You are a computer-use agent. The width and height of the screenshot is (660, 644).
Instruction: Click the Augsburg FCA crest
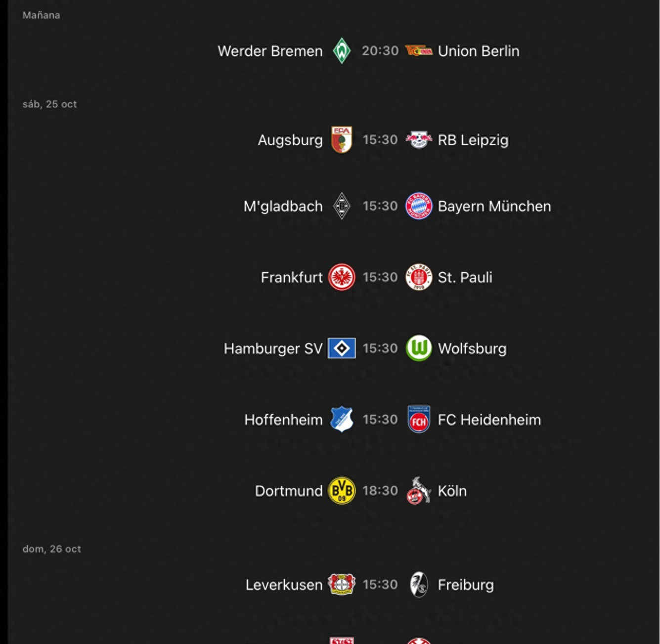[x=342, y=139]
